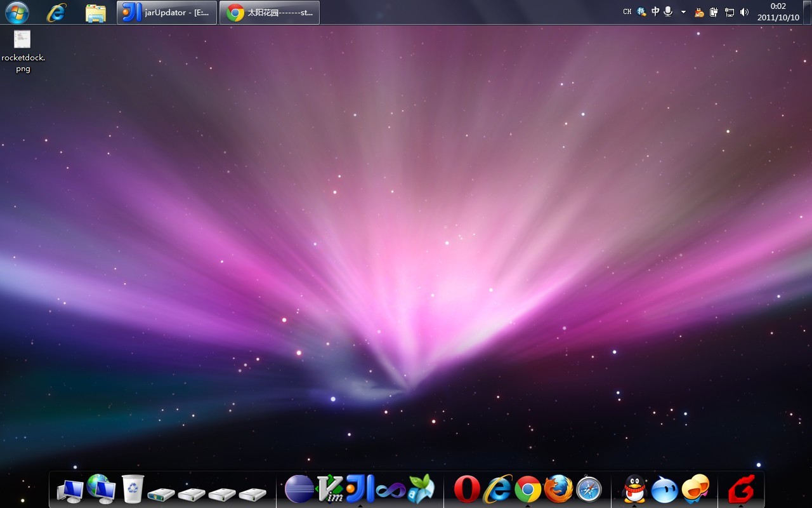
Task: Expand the input bar options arrow
Action: click(683, 12)
